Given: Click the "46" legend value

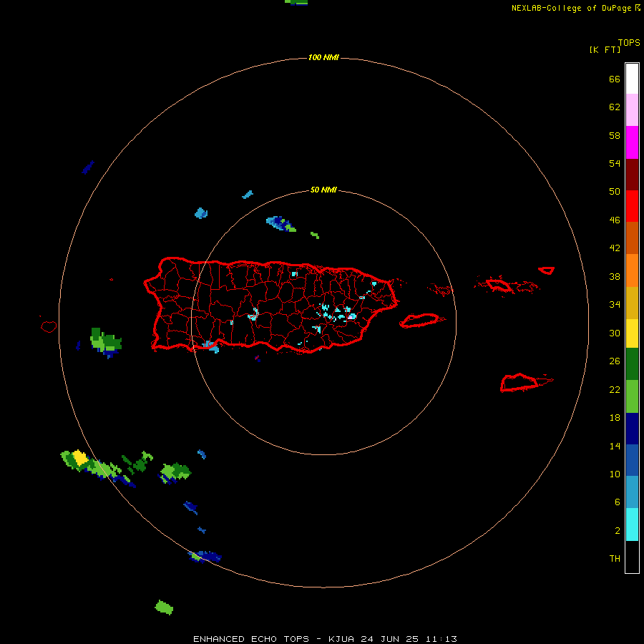Looking at the screenshot, I should [x=615, y=220].
